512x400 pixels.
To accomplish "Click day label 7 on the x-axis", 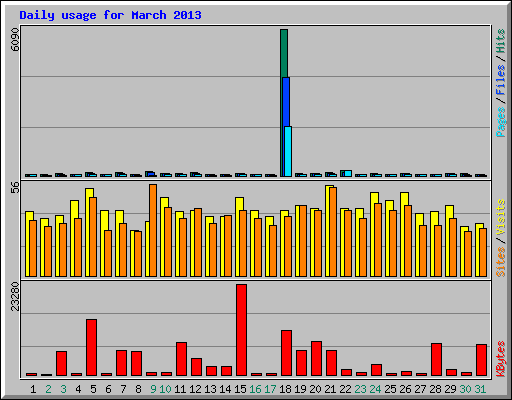I will click(x=123, y=389).
